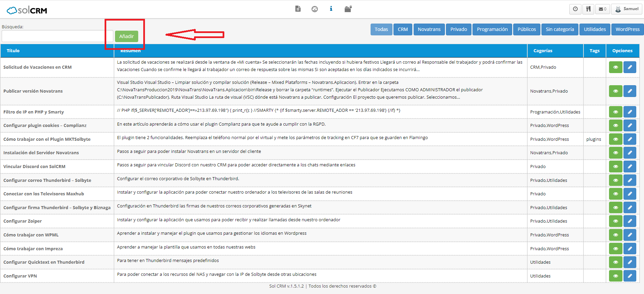Image resolution: width=644 pixels, height=294 pixels.
Task: View Instalación del Servidor Novatrans article
Action: coord(615,153)
